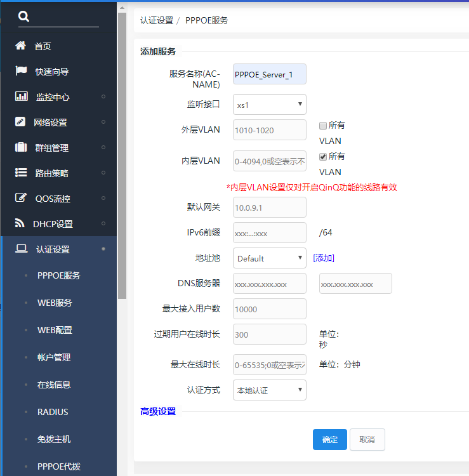This screenshot has height=476, width=469.
Task: Click the 确定 button
Action: pyautogui.click(x=330, y=440)
